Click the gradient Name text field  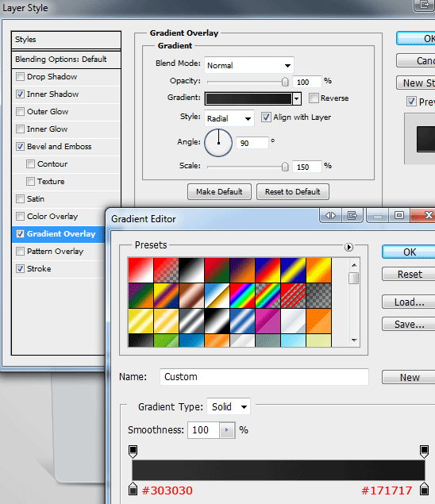tap(264, 377)
